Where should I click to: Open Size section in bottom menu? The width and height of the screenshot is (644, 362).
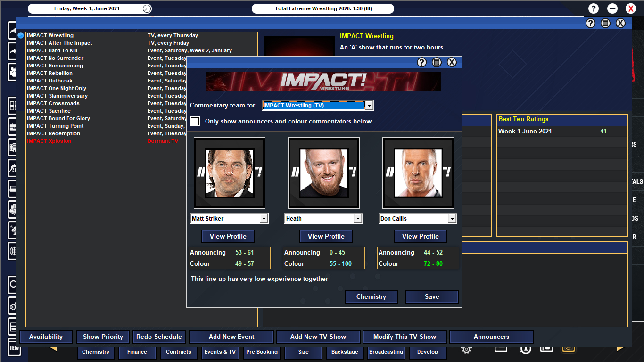click(x=304, y=352)
